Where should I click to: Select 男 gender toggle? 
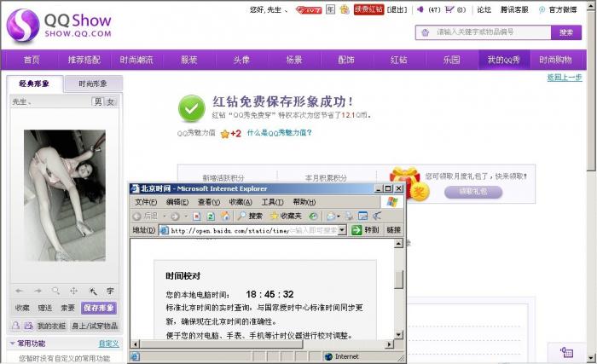click(x=98, y=101)
